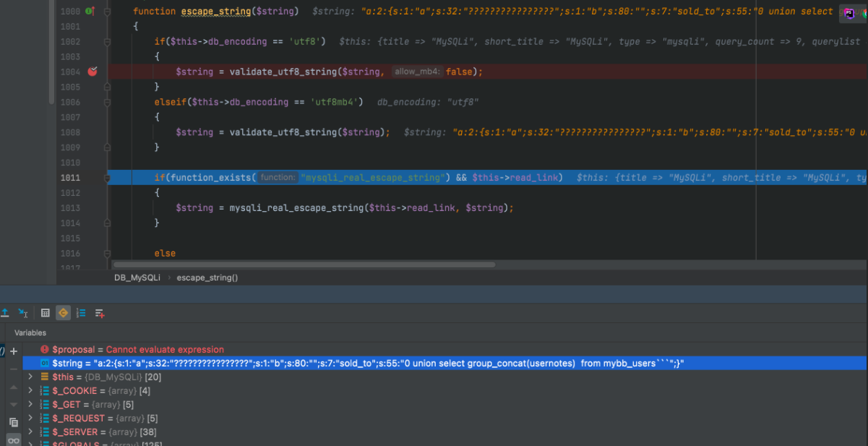Click the escape_string() breadcrumb

coord(207,278)
